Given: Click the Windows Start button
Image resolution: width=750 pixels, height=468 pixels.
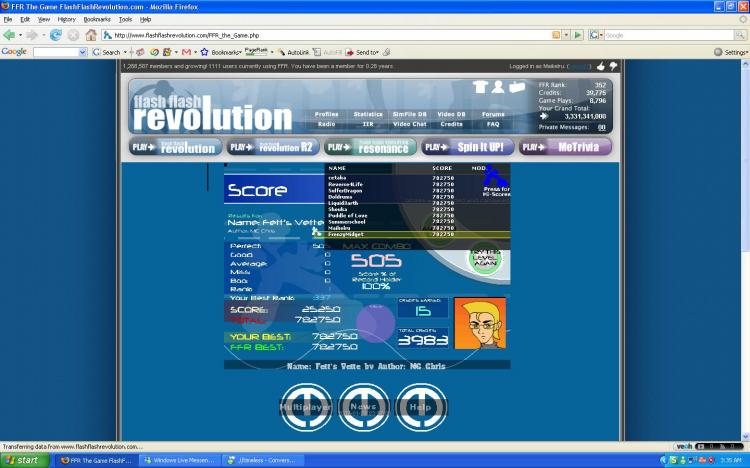Looking at the screenshot, I should [x=24, y=460].
